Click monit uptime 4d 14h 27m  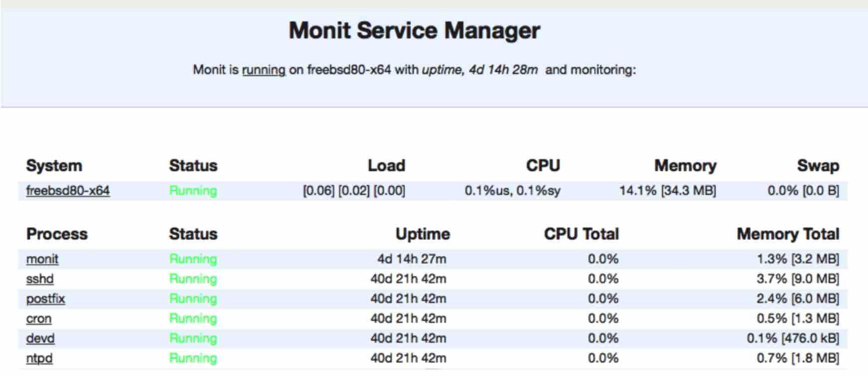[x=412, y=259]
